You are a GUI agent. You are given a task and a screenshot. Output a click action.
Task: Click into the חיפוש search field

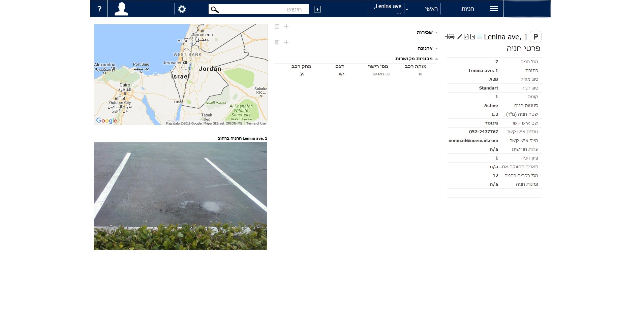263,9
